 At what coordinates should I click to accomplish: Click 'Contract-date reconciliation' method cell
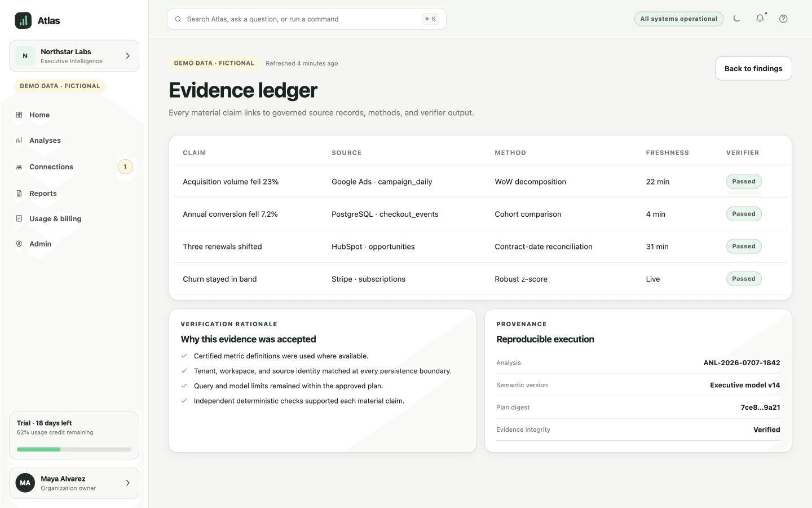544,247
